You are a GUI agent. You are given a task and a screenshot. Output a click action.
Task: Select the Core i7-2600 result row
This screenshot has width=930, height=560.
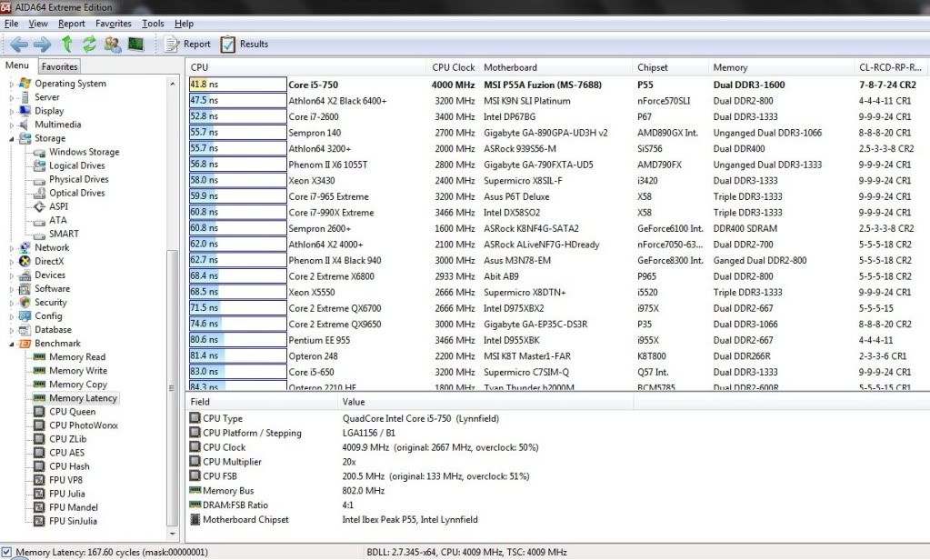[557, 117]
